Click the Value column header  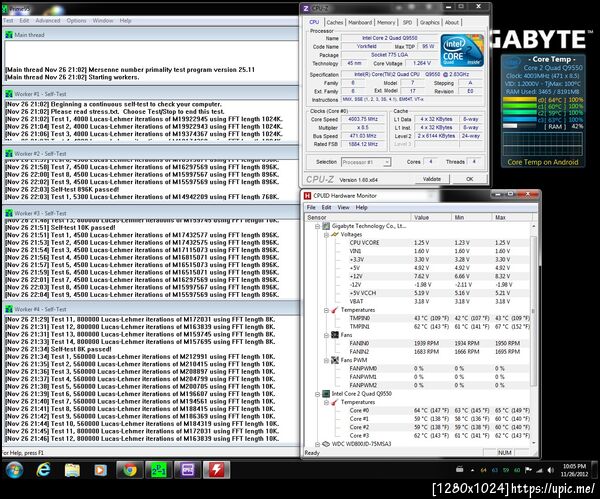click(x=431, y=217)
